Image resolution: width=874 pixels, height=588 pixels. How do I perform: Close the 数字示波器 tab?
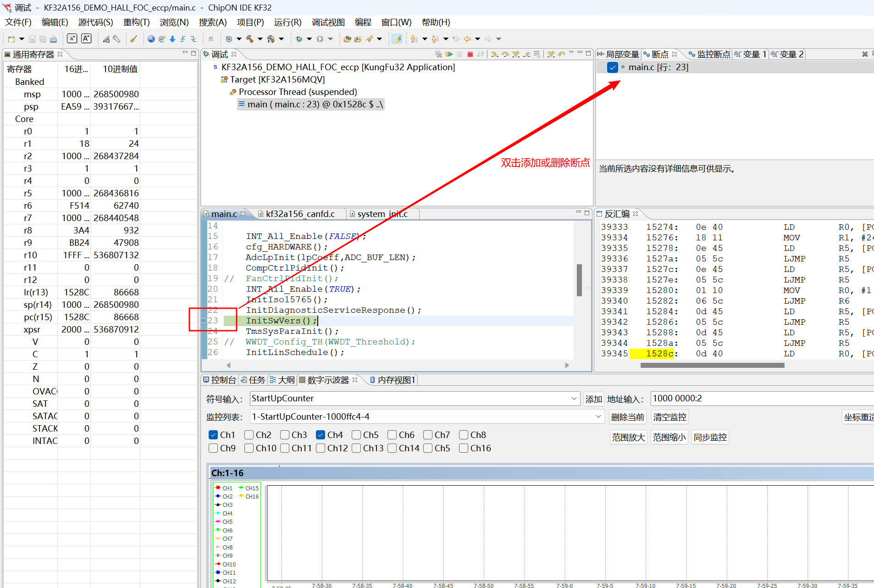click(355, 380)
